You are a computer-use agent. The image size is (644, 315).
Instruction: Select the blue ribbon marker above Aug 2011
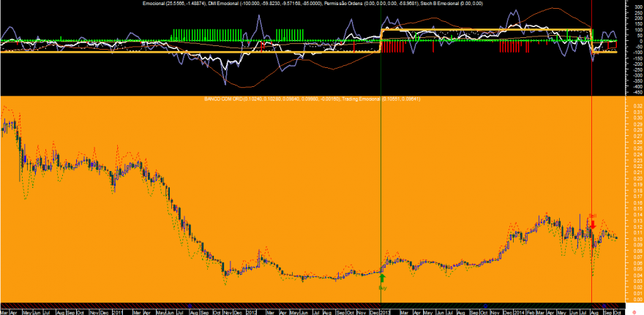190,306
